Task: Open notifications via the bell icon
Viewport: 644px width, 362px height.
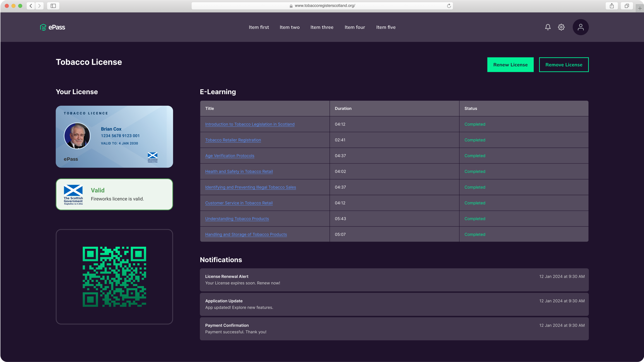Action: click(548, 27)
